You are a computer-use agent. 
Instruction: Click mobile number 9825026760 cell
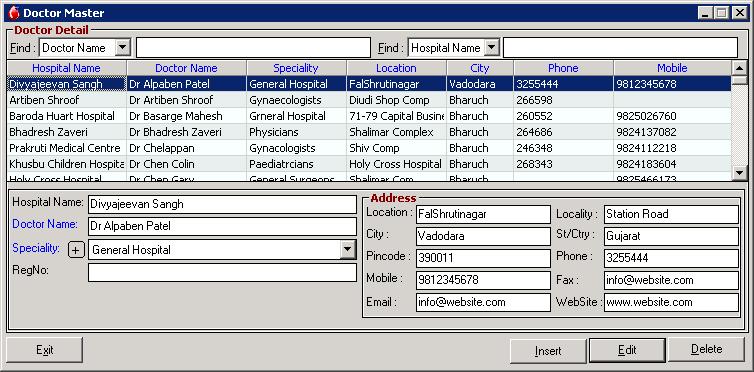pyautogui.click(x=672, y=116)
